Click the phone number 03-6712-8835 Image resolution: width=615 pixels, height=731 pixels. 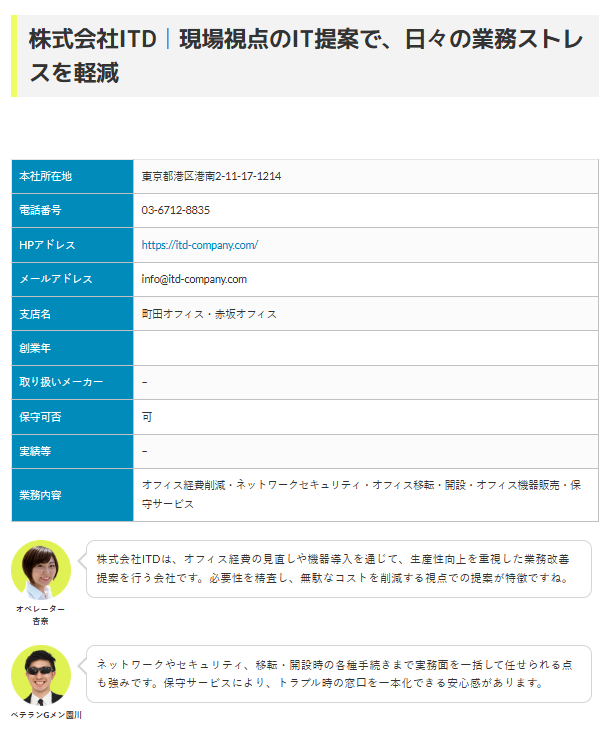coord(176,210)
